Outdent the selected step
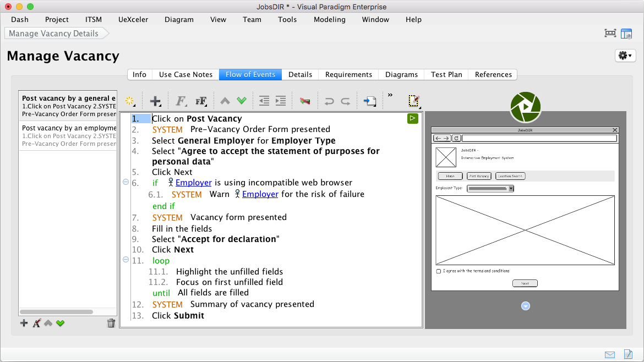644x362 pixels. tap(264, 101)
